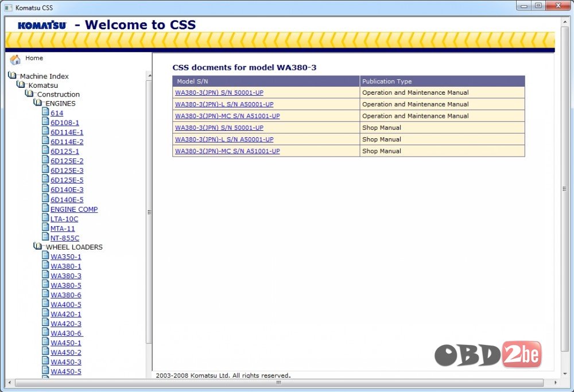This screenshot has height=392, width=574.
Task: Click the Publication Type column header
Action: 442,81
